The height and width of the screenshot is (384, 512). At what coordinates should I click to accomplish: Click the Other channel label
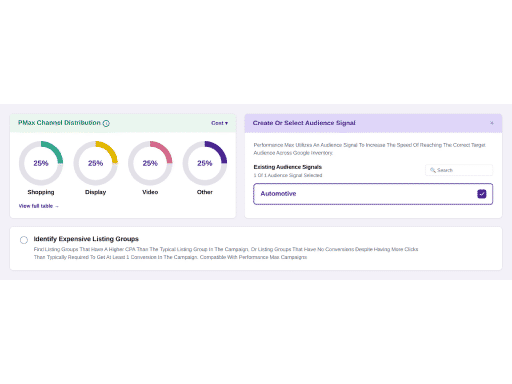(205, 192)
